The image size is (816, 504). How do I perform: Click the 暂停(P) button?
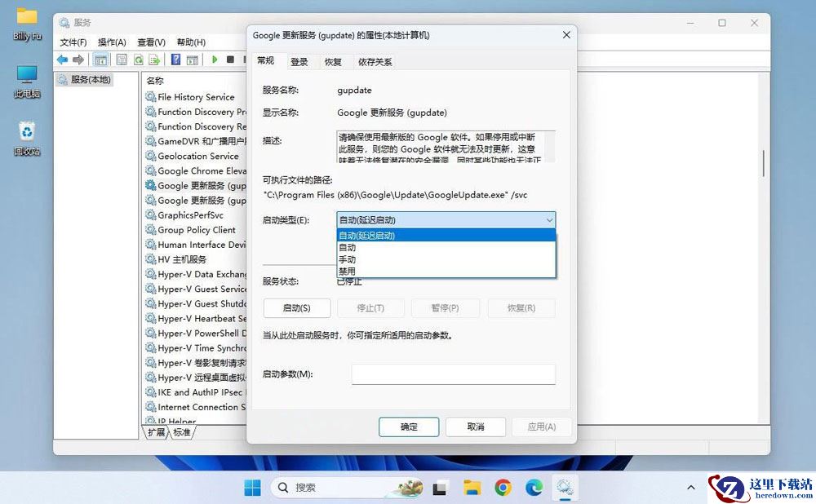tap(445, 308)
